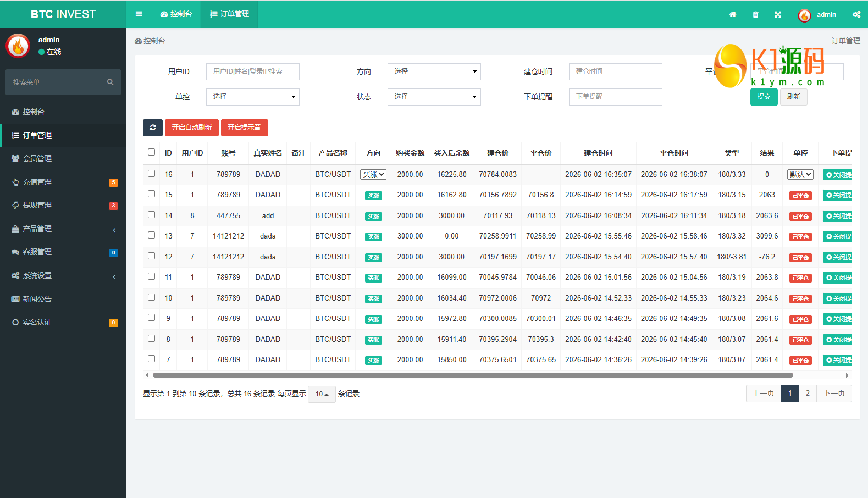Click the 已平仓 tag in row ID 14

coord(800,216)
